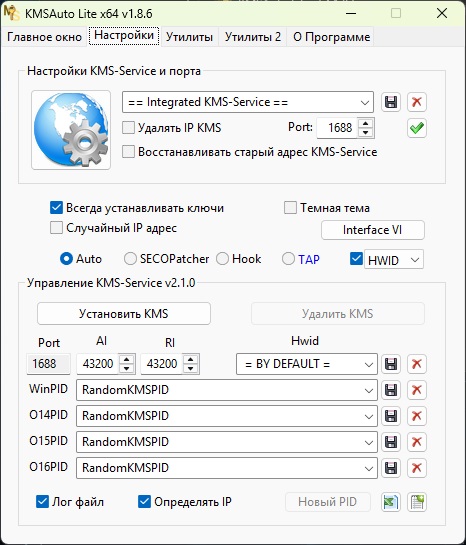Screen dimensions: 466x545
Task: Decrease the RI interval value
Action: pos(190,368)
